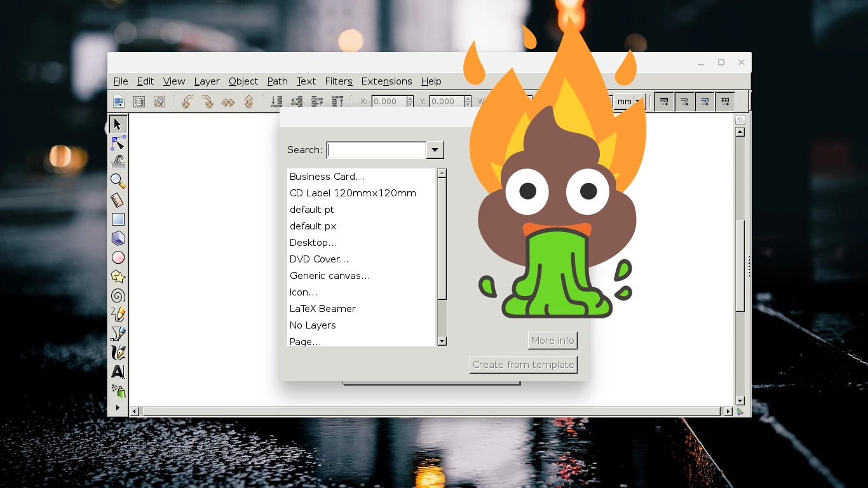Open the Extensions menu
The width and height of the screenshot is (868, 488).
point(386,81)
